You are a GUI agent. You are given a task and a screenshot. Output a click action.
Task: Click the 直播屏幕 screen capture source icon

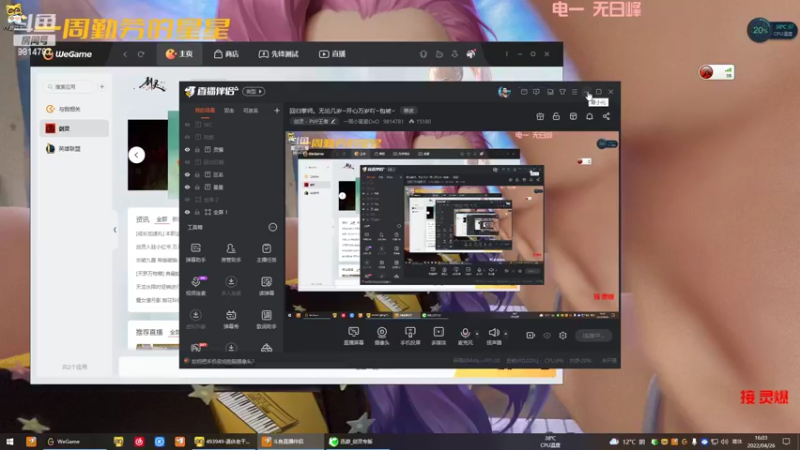(353, 336)
